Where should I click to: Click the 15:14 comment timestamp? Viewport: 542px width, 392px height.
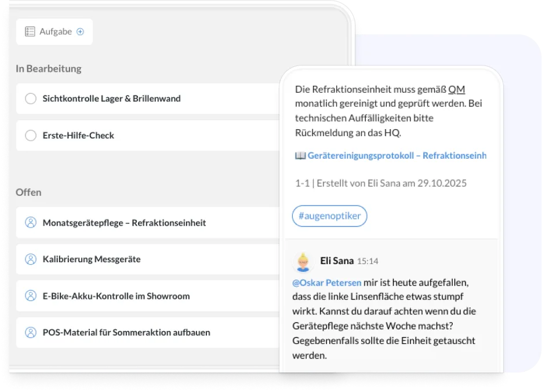368,261
